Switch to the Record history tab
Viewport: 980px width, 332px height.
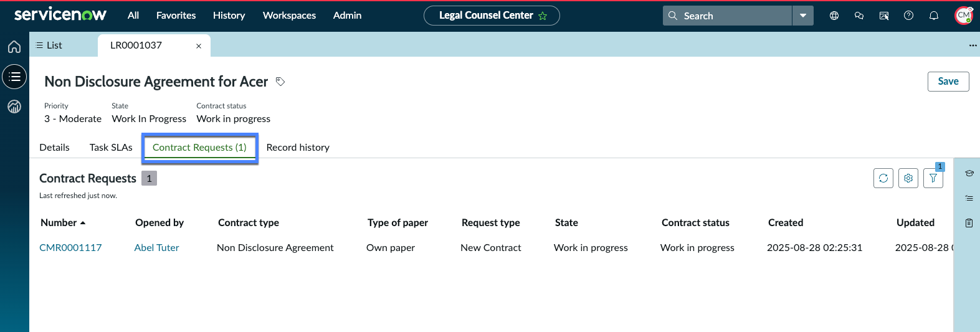click(x=298, y=148)
